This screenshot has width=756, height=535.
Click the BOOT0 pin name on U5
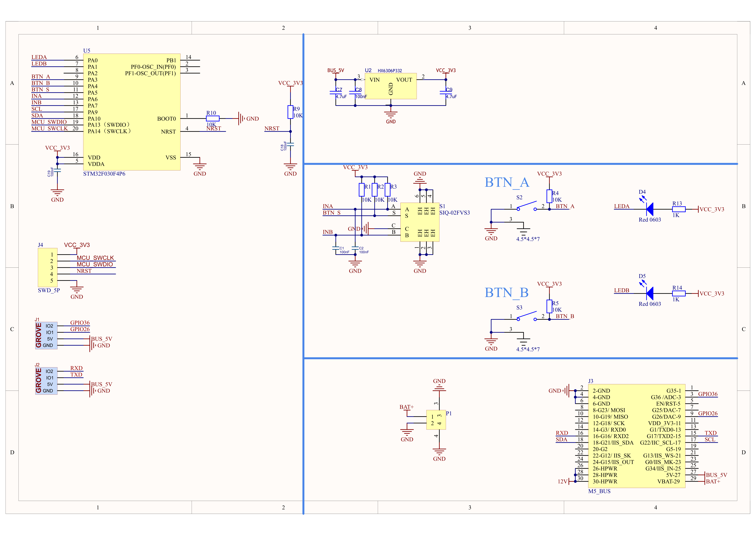click(x=167, y=119)
